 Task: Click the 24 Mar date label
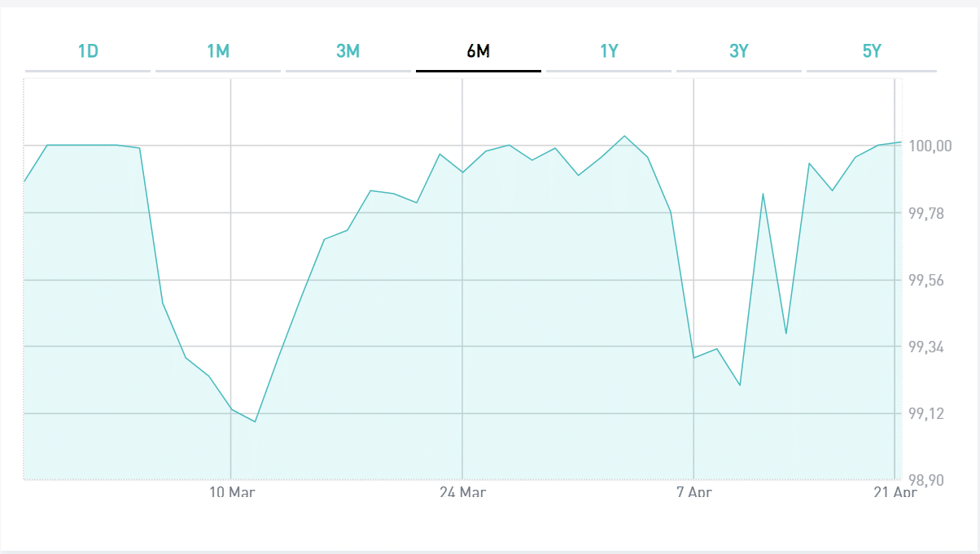click(462, 491)
